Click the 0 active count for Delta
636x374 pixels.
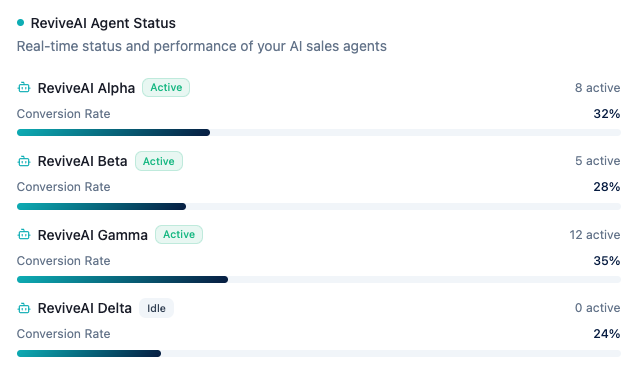pyautogui.click(x=597, y=308)
